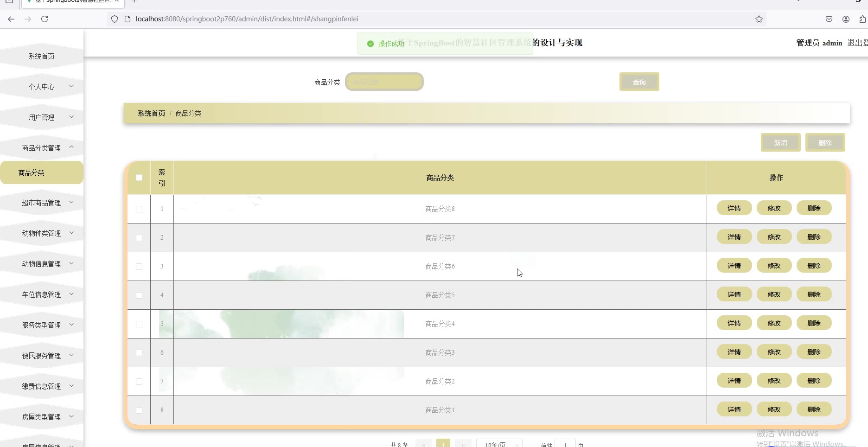Go back with the browser back arrow
Screen dimensions: 868x447
[11, 19]
